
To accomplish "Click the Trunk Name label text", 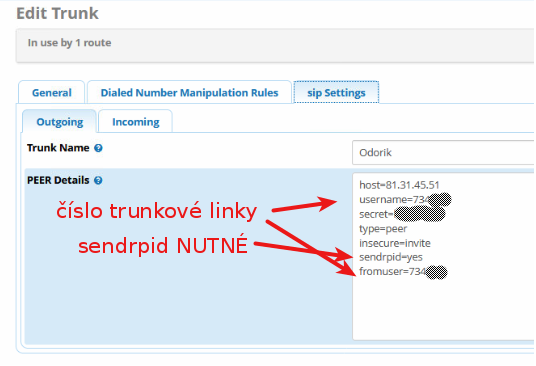I will (58, 148).
